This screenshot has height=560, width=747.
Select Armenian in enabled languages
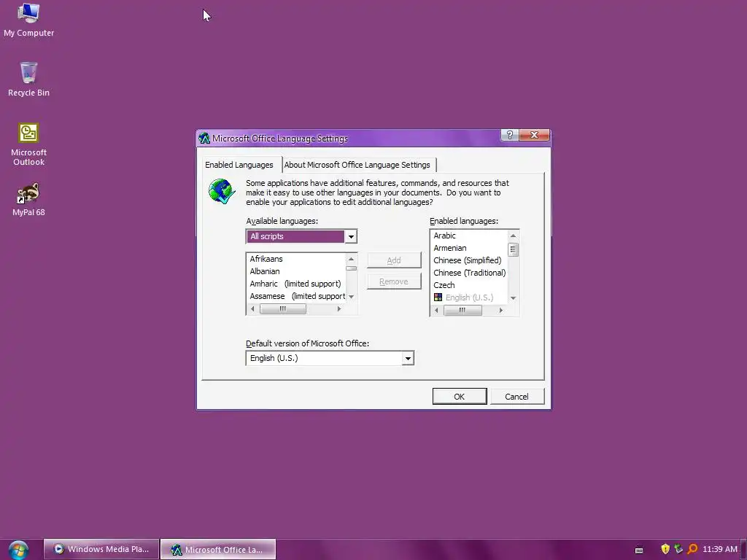coord(469,248)
